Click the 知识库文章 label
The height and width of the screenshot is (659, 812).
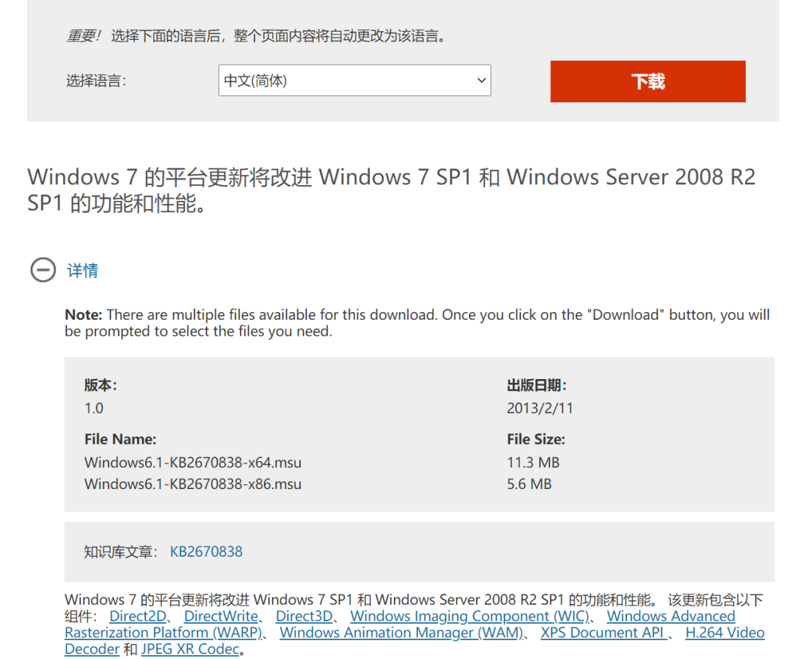tap(120, 551)
